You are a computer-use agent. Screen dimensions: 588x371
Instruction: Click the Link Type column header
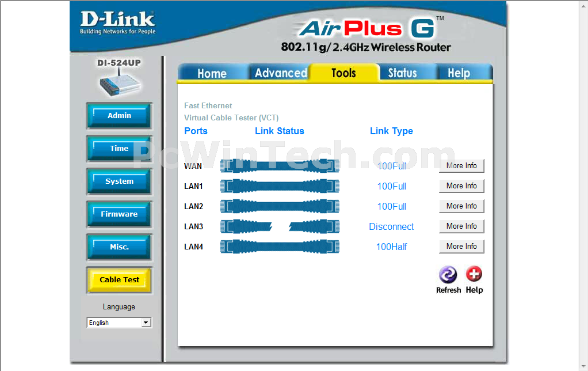tap(391, 131)
